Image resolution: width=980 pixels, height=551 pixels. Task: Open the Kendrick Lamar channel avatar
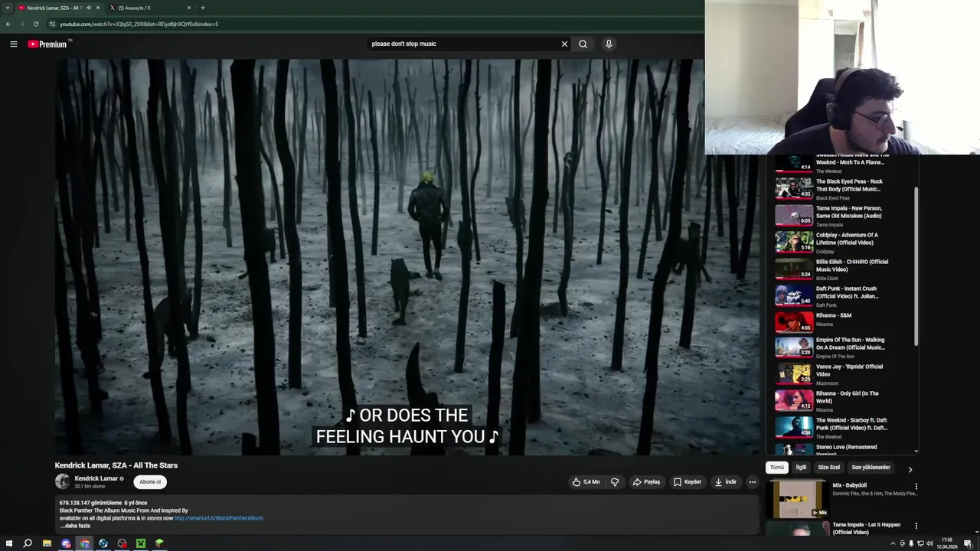(62, 481)
